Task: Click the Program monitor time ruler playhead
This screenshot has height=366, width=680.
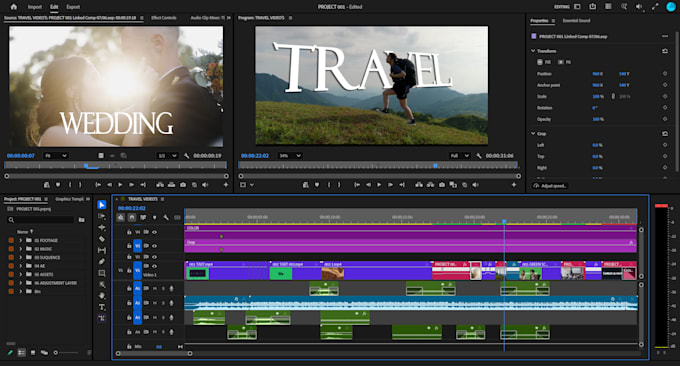Action: 435,165
